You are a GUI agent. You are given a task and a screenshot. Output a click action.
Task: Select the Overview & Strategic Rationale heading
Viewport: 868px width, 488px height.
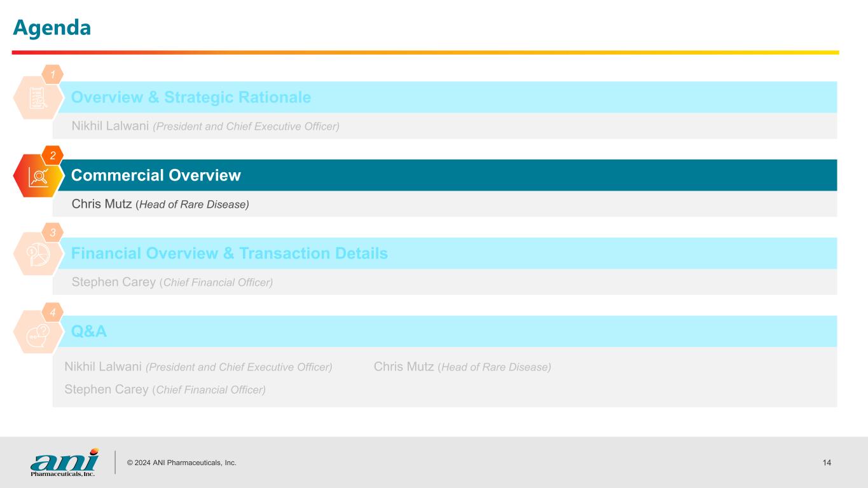tap(191, 97)
